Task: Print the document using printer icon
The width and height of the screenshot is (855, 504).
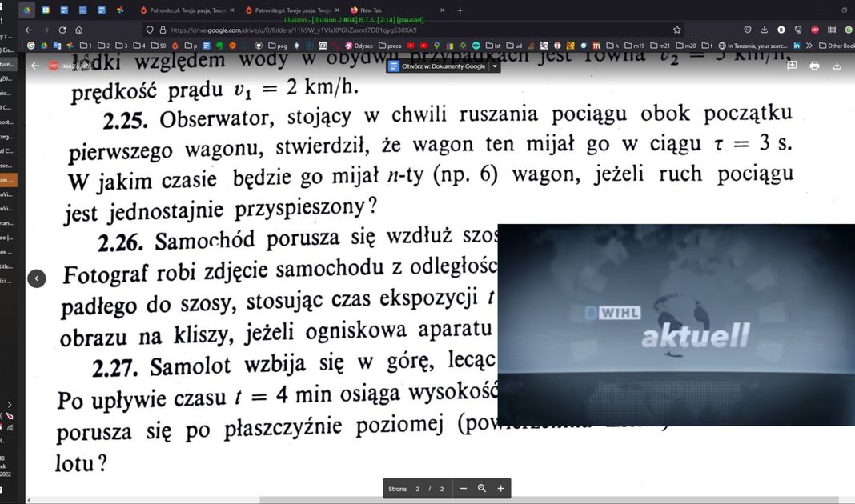Action: click(x=814, y=66)
